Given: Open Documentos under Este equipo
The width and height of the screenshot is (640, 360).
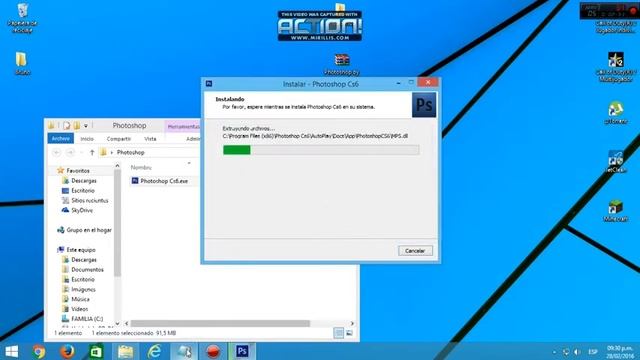Looking at the screenshot, I should pos(87,269).
